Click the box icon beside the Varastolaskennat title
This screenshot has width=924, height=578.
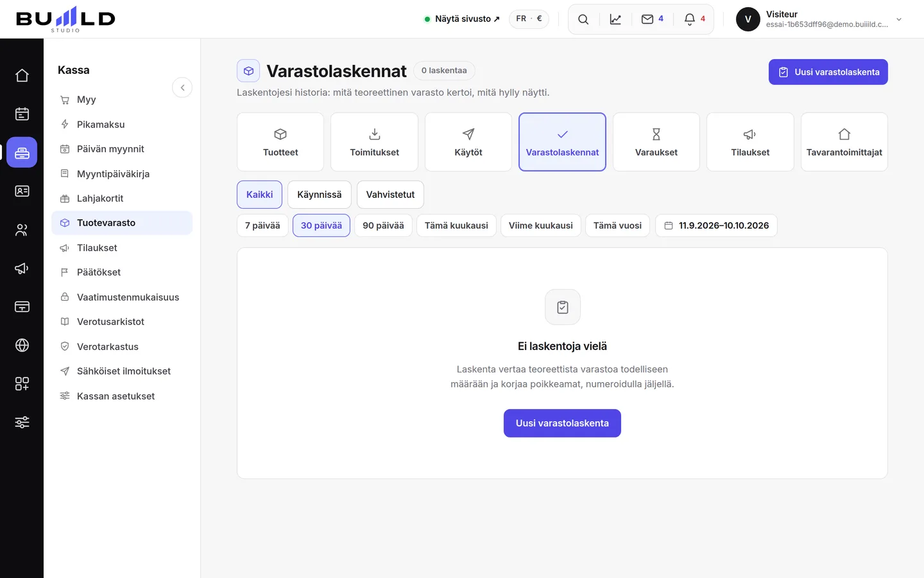248,71
